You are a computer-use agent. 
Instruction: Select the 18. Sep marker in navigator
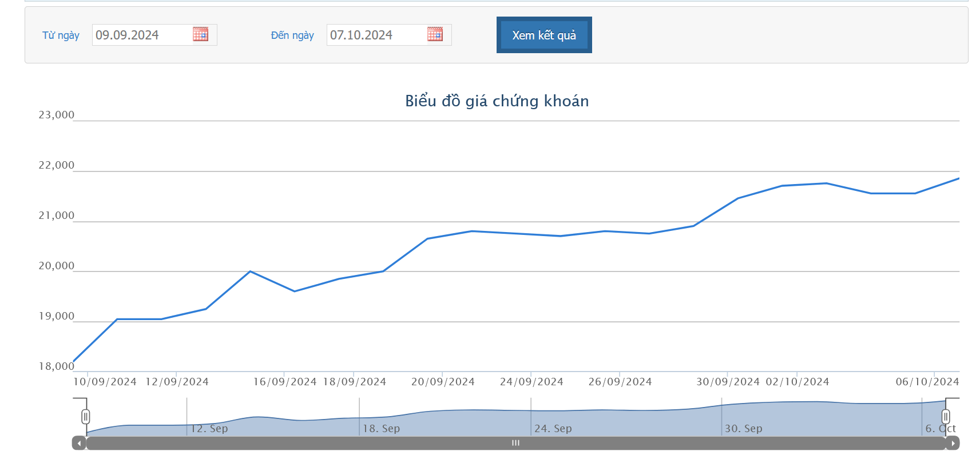click(382, 428)
